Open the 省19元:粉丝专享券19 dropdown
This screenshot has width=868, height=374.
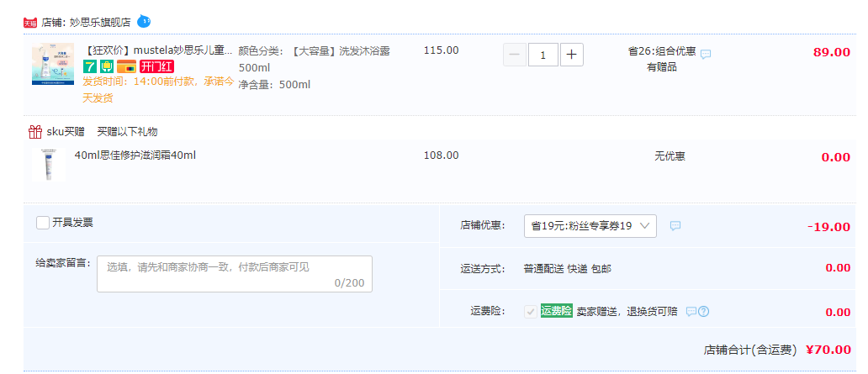[x=590, y=226]
